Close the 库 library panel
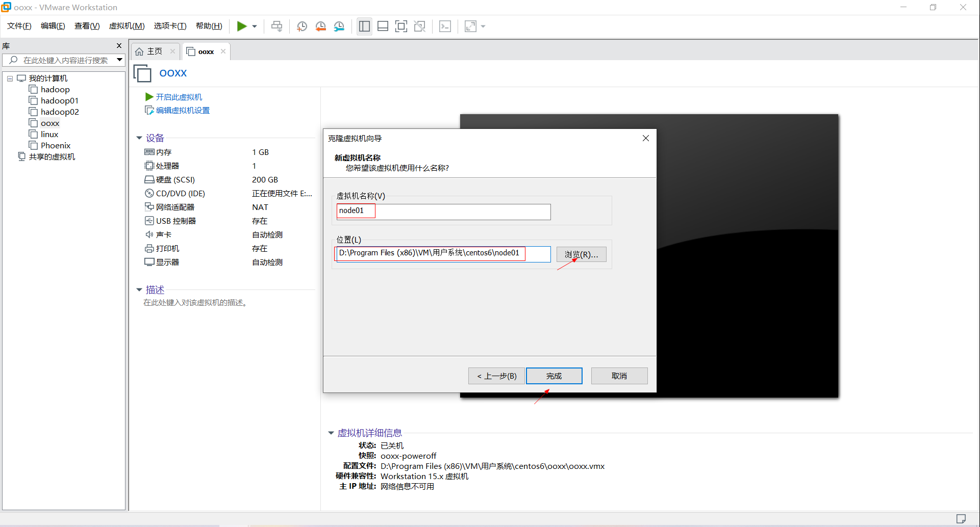980x527 pixels. 119,46
